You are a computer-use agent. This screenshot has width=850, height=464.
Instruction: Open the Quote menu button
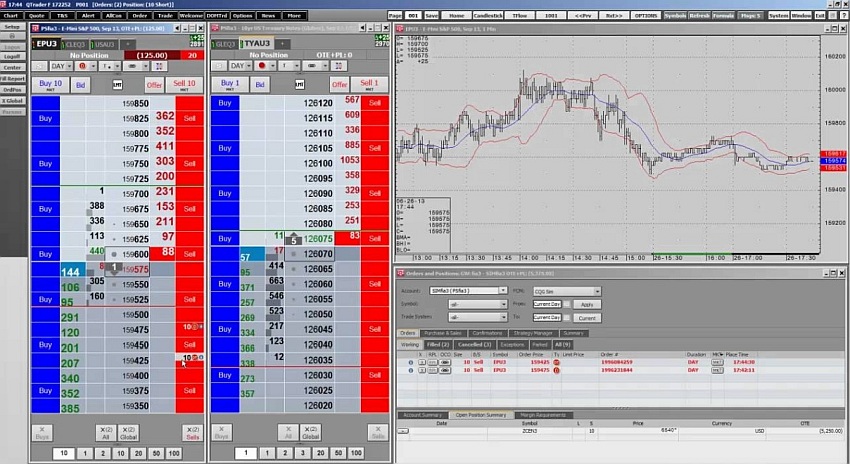(36, 16)
